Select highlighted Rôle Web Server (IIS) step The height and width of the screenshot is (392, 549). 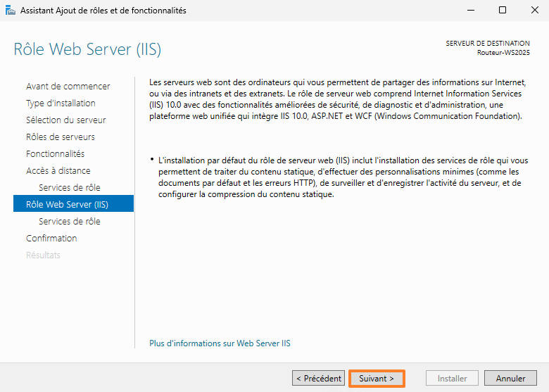tap(67, 204)
